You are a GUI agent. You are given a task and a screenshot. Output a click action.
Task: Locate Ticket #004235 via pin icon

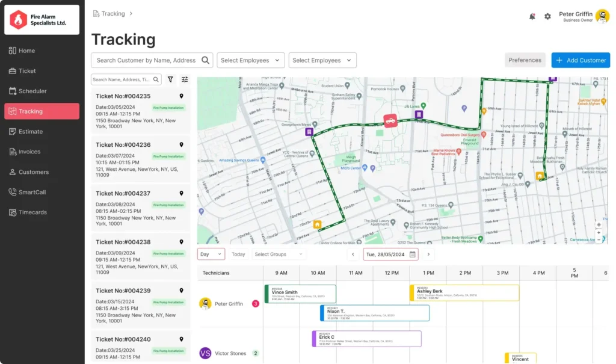tap(182, 96)
